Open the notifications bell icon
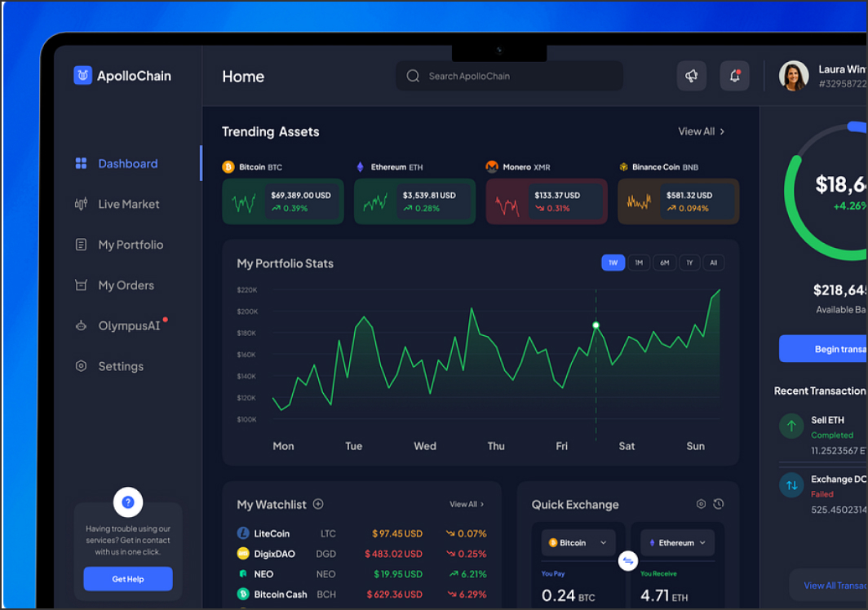This screenshot has height=610, width=868. pyautogui.click(x=734, y=76)
